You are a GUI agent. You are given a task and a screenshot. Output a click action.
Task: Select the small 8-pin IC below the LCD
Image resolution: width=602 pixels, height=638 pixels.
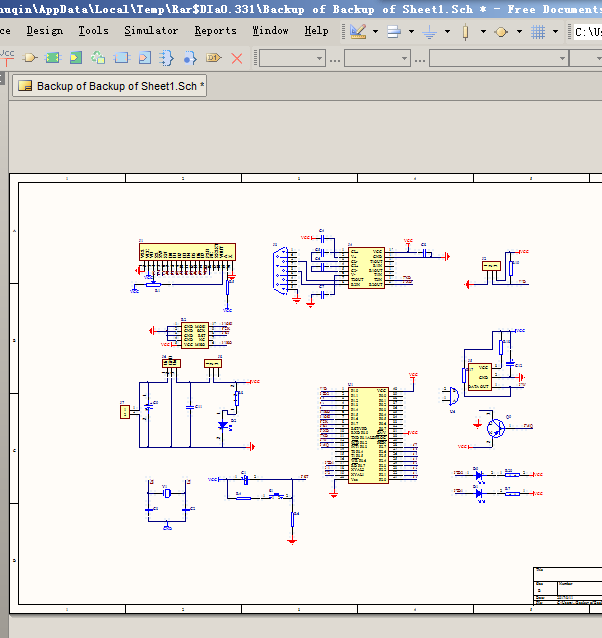(x=195, y=335)
